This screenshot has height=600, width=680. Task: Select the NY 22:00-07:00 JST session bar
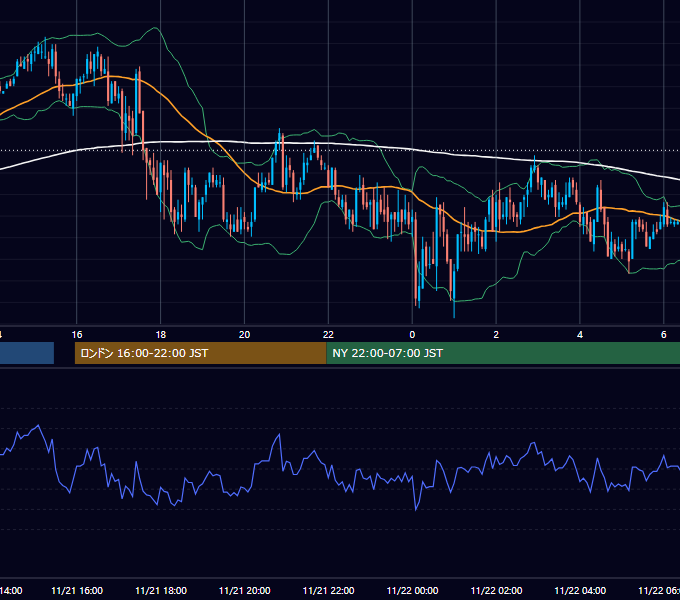click(x=503, y=353)
